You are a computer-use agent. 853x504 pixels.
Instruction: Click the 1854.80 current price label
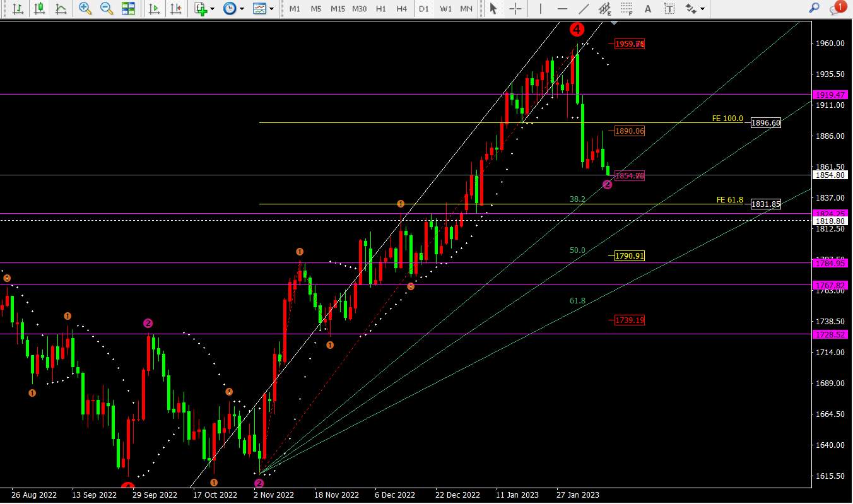[x=830, y=175]
